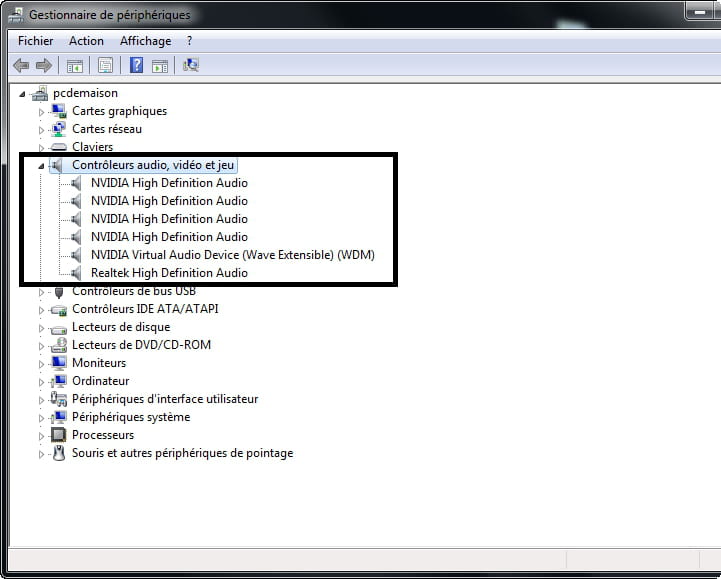Expand the Processeurs node
This screenshot has width=721, height=579.
41,436
